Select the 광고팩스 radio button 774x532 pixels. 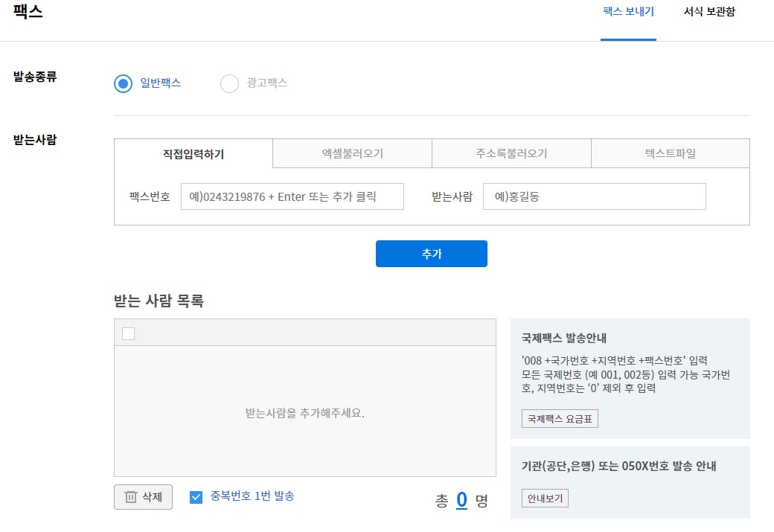[229, 83]
